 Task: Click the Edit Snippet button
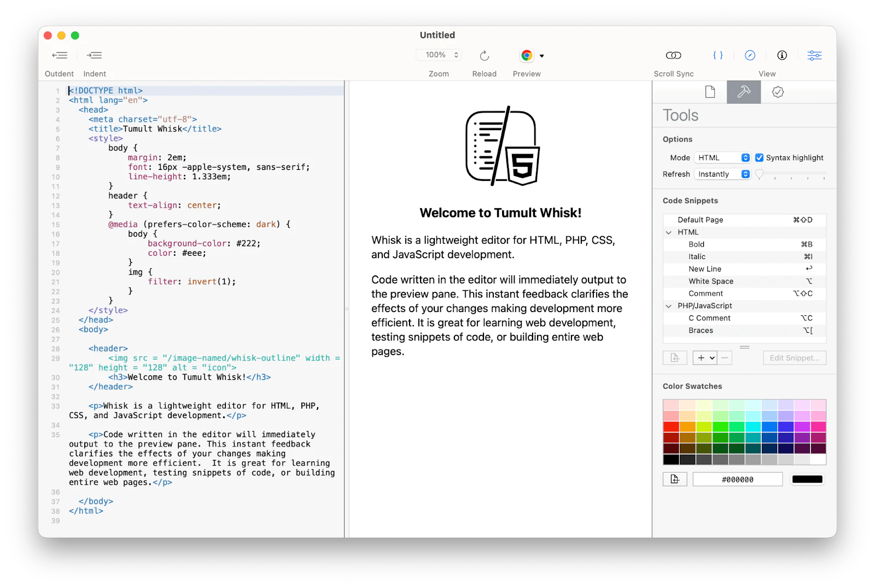794,357
